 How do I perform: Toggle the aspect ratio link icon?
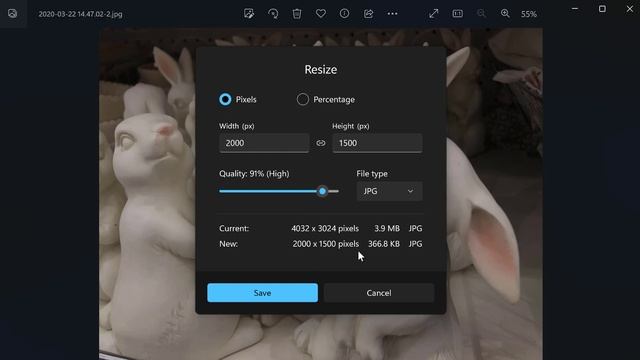(x=321, y=143)
